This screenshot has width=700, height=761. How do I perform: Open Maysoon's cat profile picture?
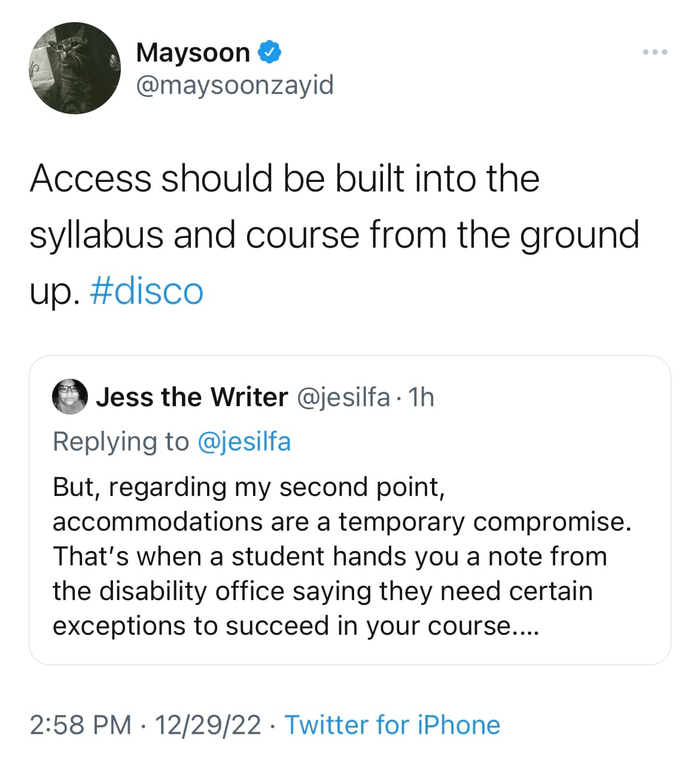[x=76, y=68]
